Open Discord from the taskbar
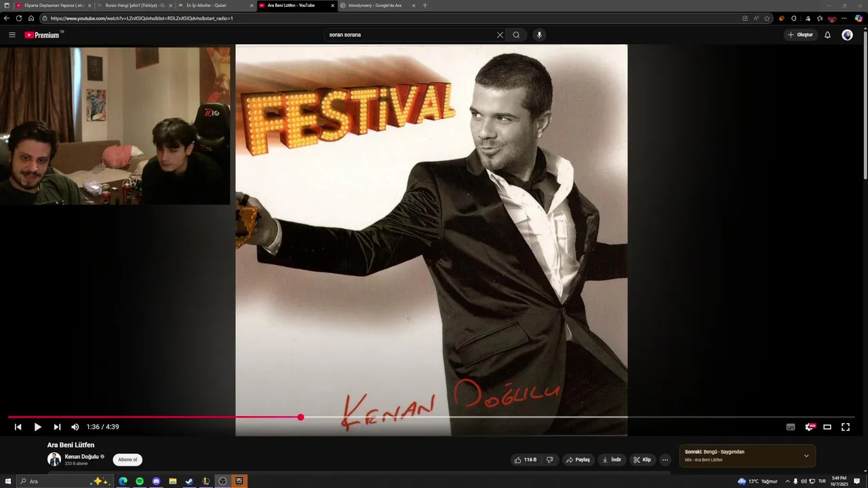Viewport: 868px width, 488px height. [x=156, y=481]
